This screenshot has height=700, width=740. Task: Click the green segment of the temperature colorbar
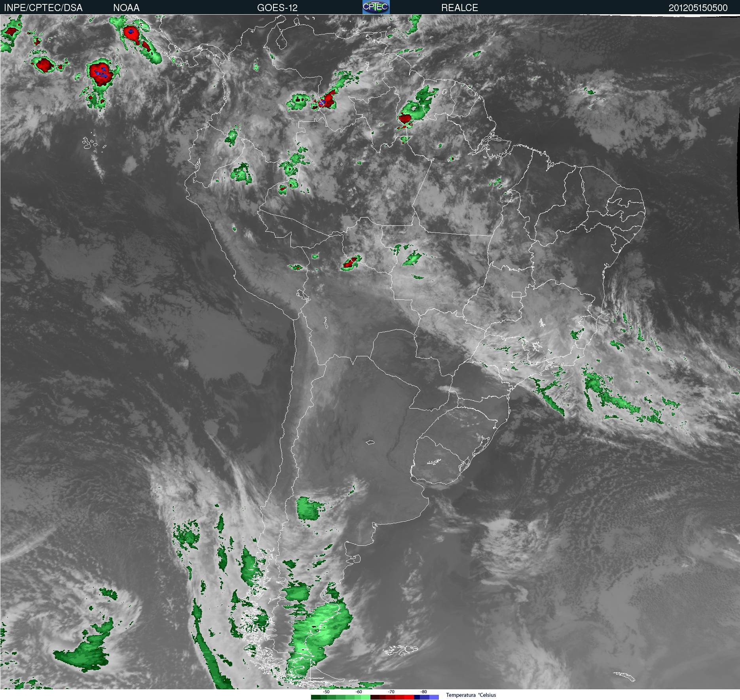click(x=341, y=697)
